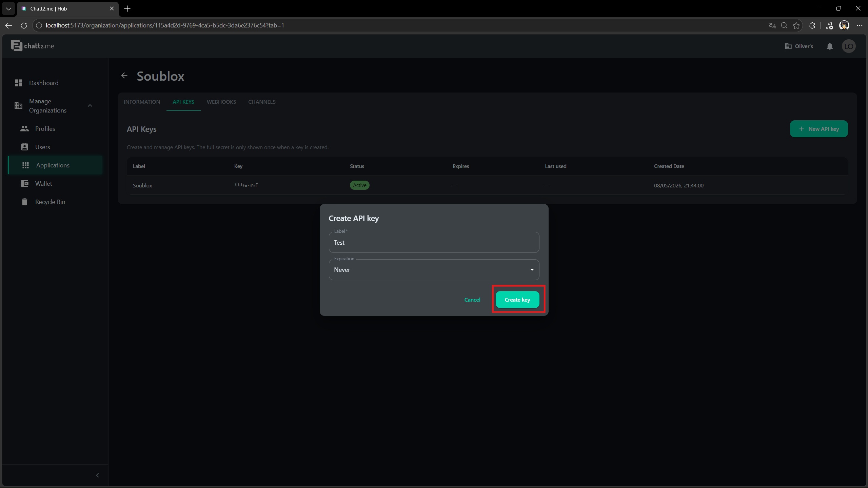The width and height of the screenshot is (868, 488).
Task: Open Users in the sidebar
Action: coord(55,147)
